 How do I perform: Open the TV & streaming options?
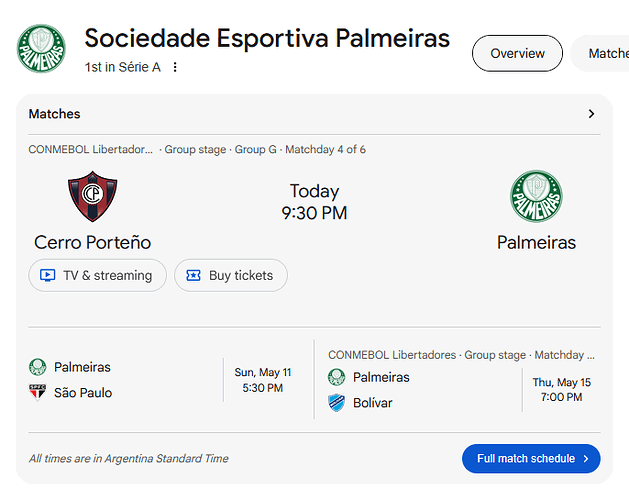[97, 275]
